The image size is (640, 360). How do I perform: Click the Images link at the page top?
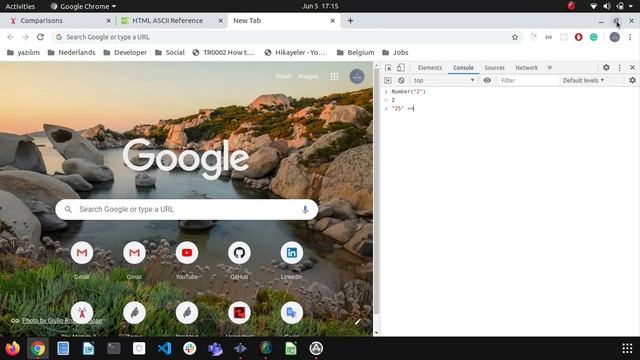(x=308, y=76)
